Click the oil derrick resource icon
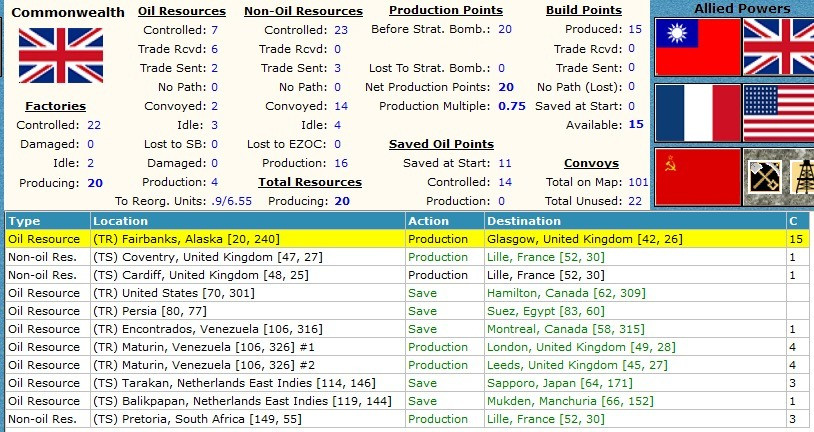814x432 pixels. [x=800, y=177]
